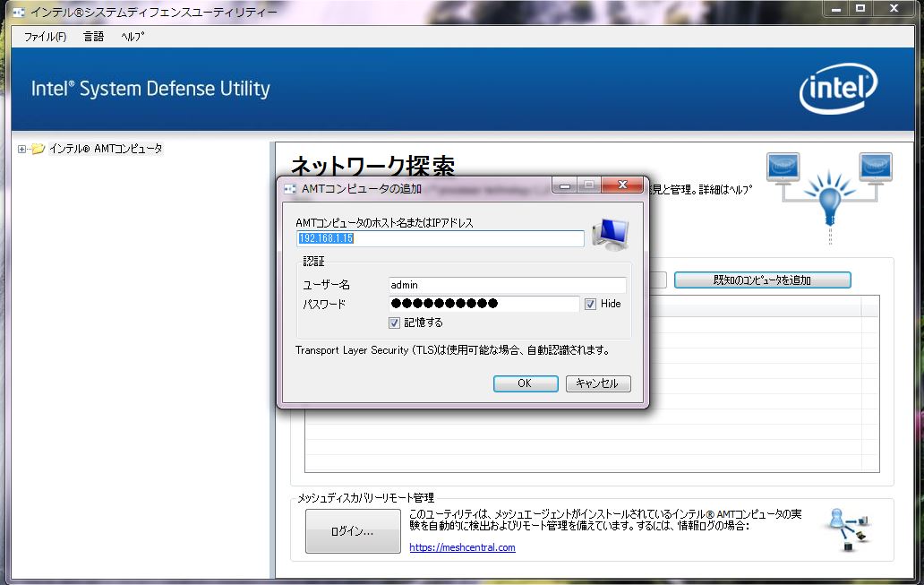Close the AMTコンピュータの追加 dialog

click(622, 185)
